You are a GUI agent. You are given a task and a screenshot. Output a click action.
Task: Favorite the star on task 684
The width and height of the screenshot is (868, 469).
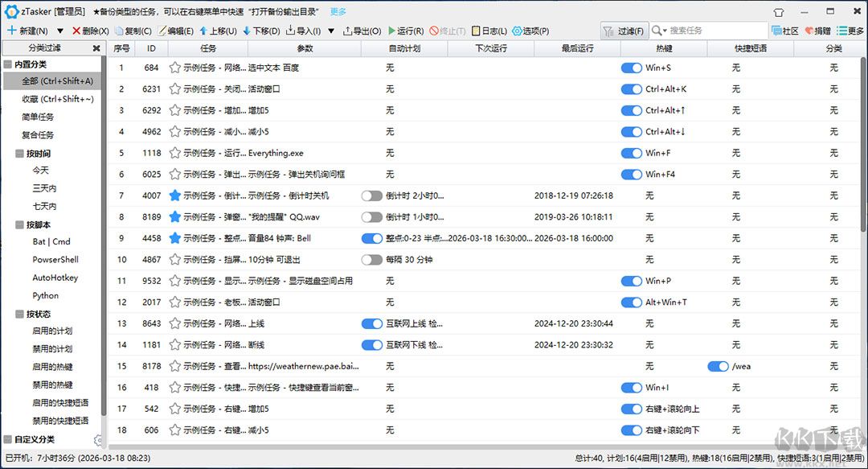tap(175, 68)
